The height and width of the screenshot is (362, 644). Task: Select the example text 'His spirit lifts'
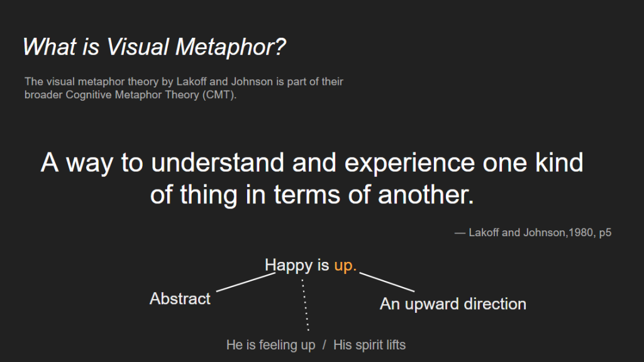pos(369,345)
